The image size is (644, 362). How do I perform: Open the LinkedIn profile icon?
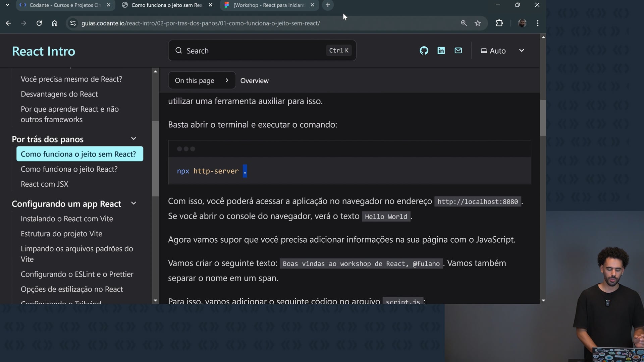[x=441, y=51]
